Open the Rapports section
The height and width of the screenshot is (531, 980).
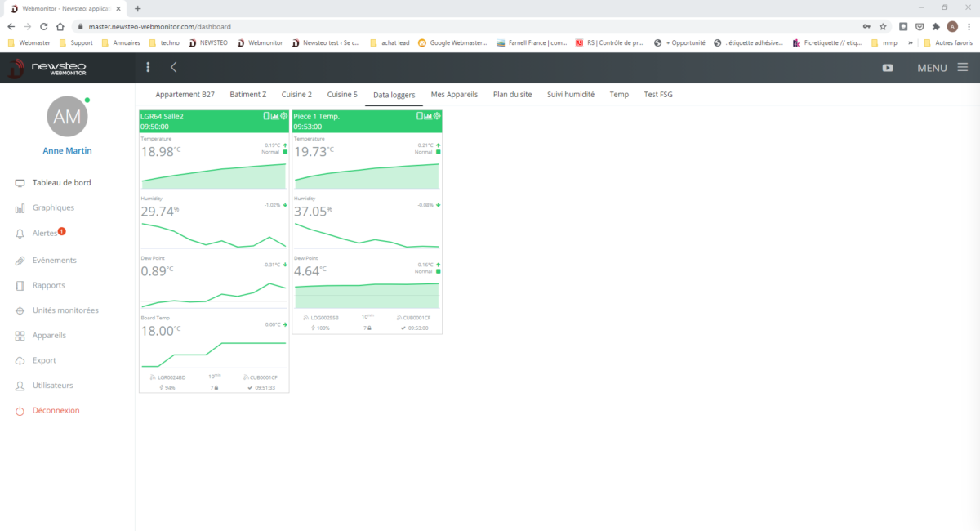point(49,286)
